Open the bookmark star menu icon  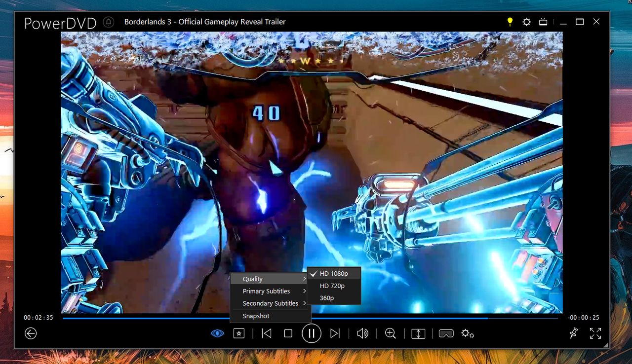click(x=239, y=333)
